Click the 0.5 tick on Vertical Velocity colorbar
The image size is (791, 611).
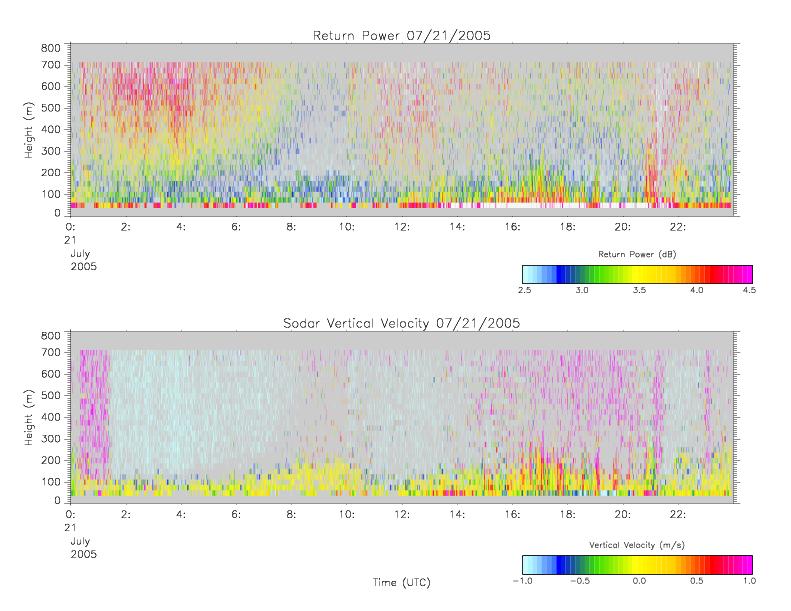coord(696,581)
